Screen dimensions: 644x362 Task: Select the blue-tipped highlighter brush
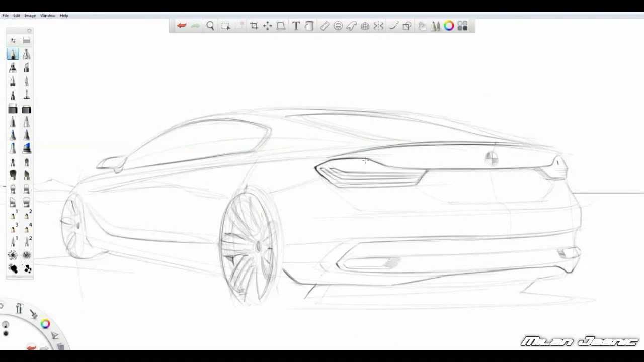coord(26,148)
